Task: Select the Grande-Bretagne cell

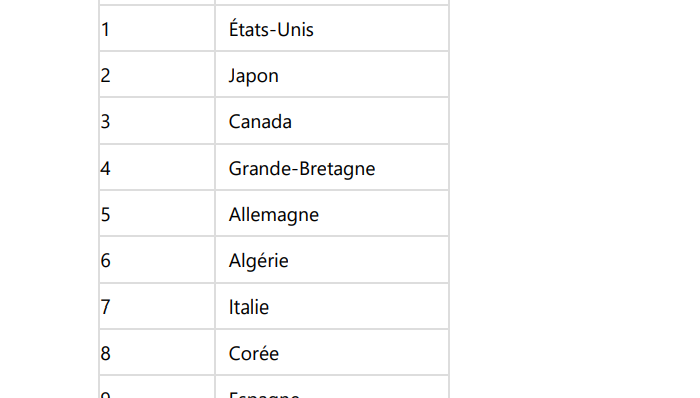Action: pyautogui.click(x=332, y=167)
